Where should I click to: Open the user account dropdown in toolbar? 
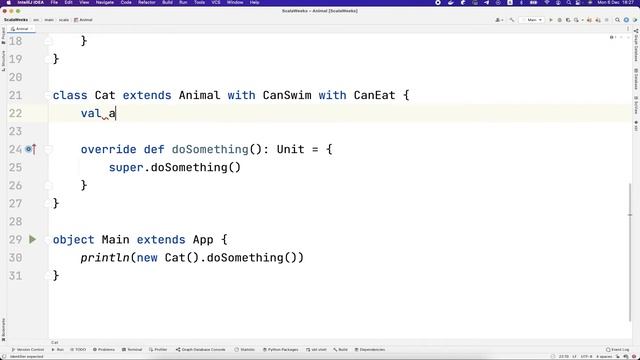click(499, 20)
